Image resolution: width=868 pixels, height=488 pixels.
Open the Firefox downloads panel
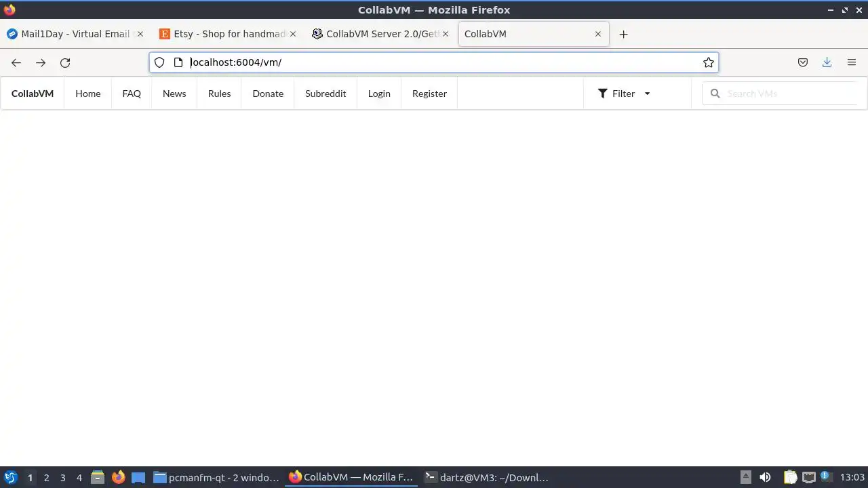point(827,62)
